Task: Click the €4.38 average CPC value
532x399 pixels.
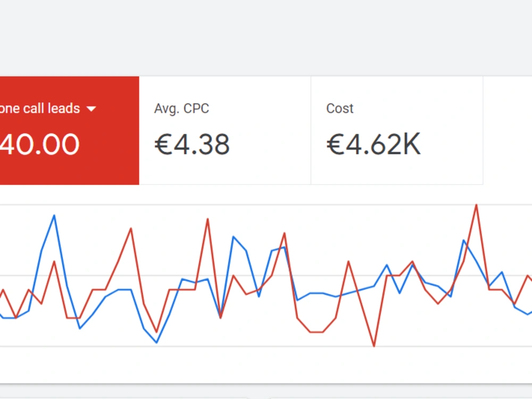Action: (192, 145)
